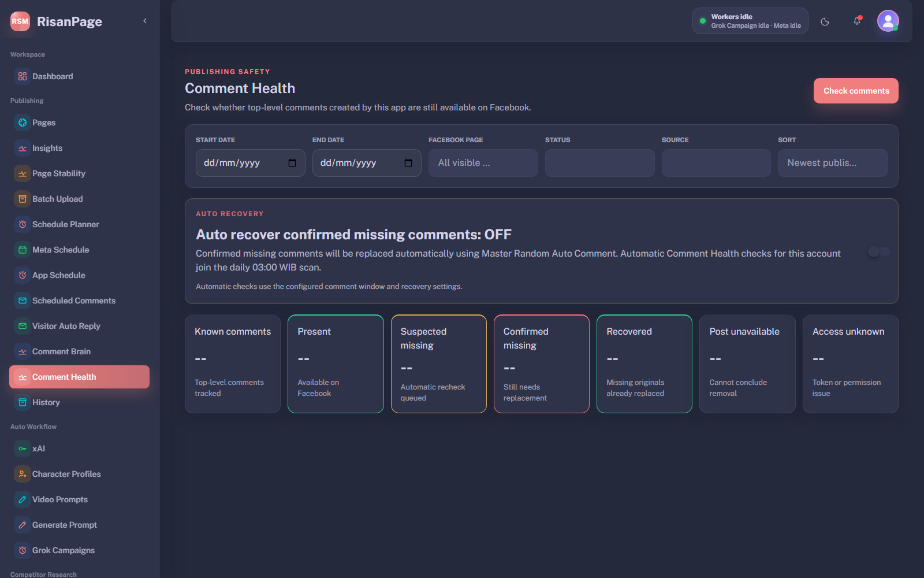The height and width of the screenshot is (578, 924).
Task: Open the Known comments card
Action: pyautogui.click(x=233, y=364)
